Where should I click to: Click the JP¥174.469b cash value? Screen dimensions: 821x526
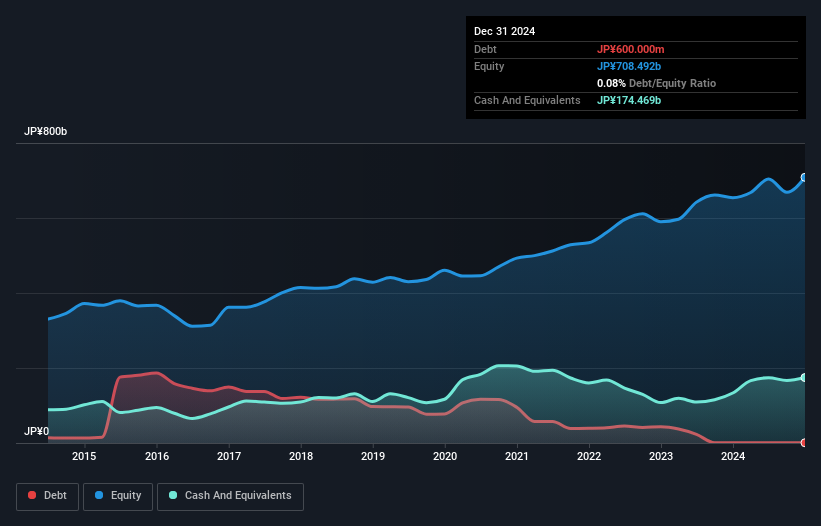629,100
